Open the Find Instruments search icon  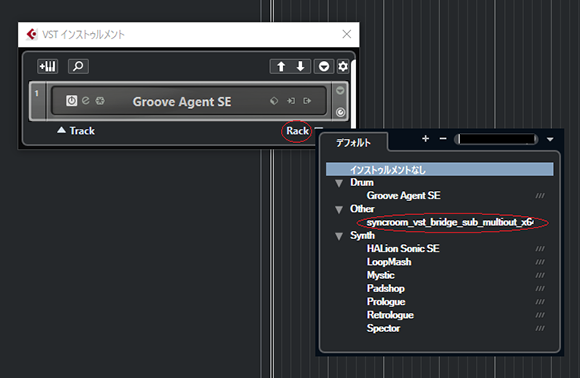click(x=78, y=66)
